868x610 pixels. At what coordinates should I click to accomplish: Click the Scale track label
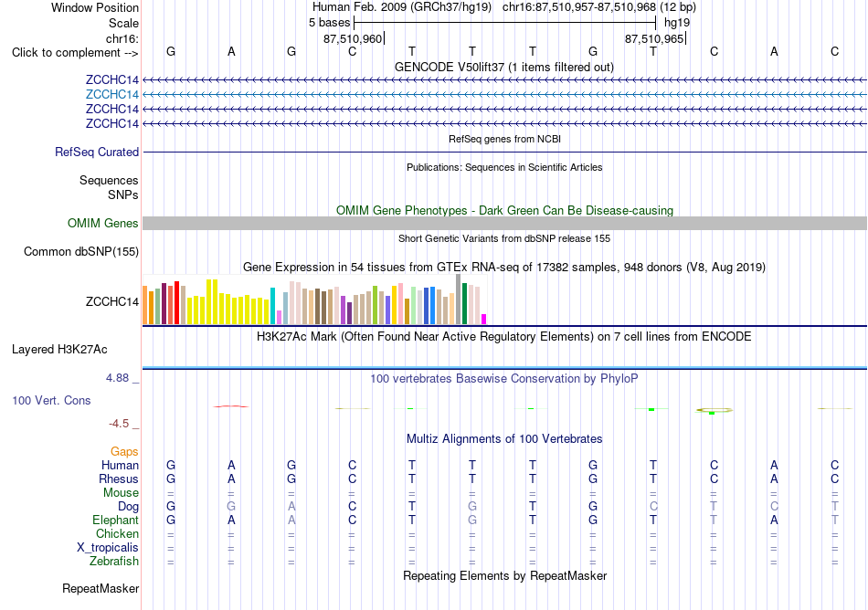point(123,23)
